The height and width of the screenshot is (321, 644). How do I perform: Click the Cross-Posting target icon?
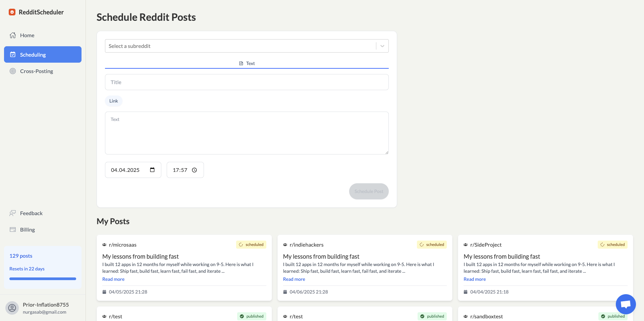coord(13,71)
